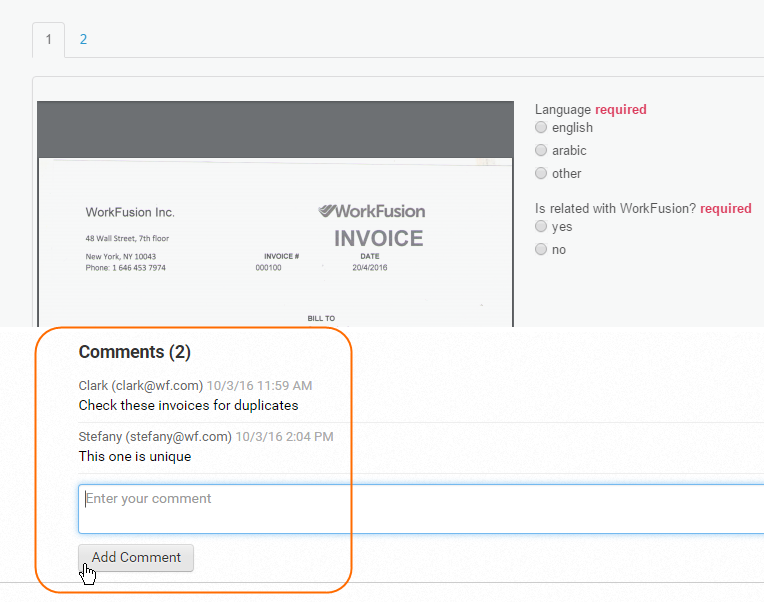Click the invoice date 20/4/2016
The image size is (764, 602).
(370, 267)
